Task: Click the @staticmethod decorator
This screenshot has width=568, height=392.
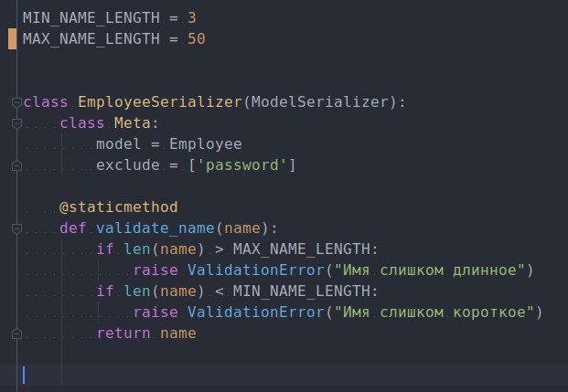Action: click(119, 207)
